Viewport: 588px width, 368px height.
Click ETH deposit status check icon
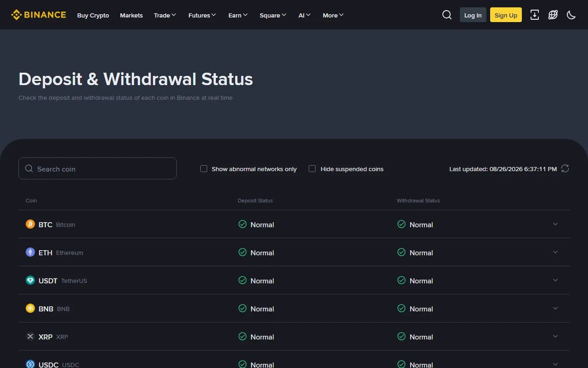click(243, 253)
